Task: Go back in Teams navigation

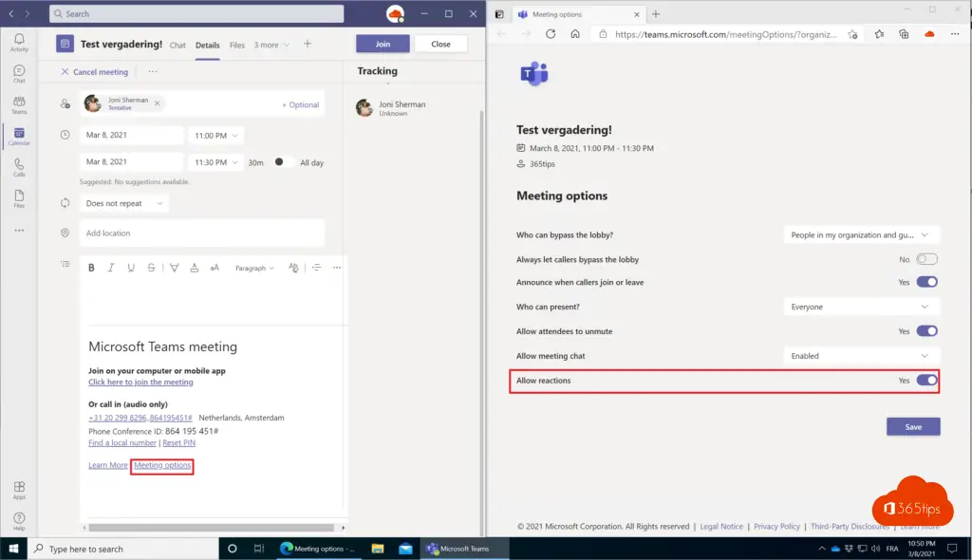Action: [x=11, y=13]
